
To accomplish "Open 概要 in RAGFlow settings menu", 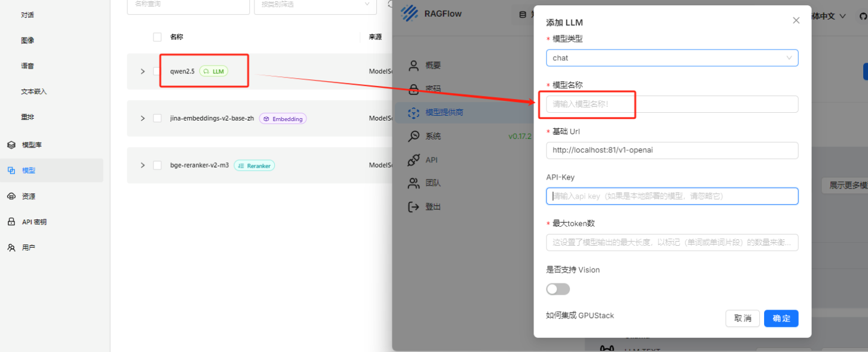I will click(x=433, y=65).
